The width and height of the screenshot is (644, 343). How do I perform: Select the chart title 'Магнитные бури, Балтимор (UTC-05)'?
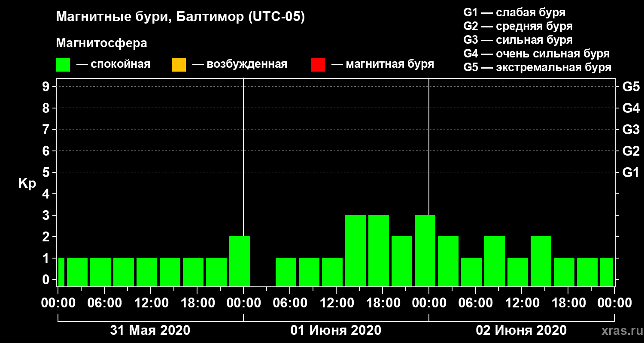click(180, 17)
